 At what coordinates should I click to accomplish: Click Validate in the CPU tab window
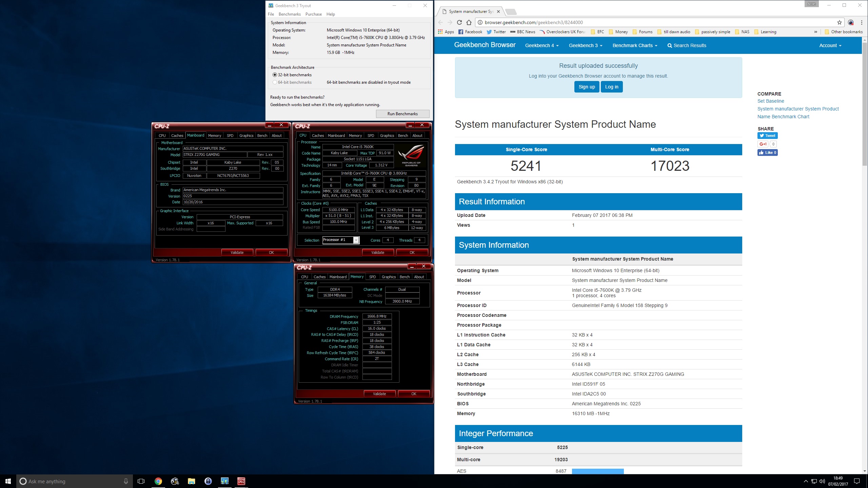click(x=378, y=252)
